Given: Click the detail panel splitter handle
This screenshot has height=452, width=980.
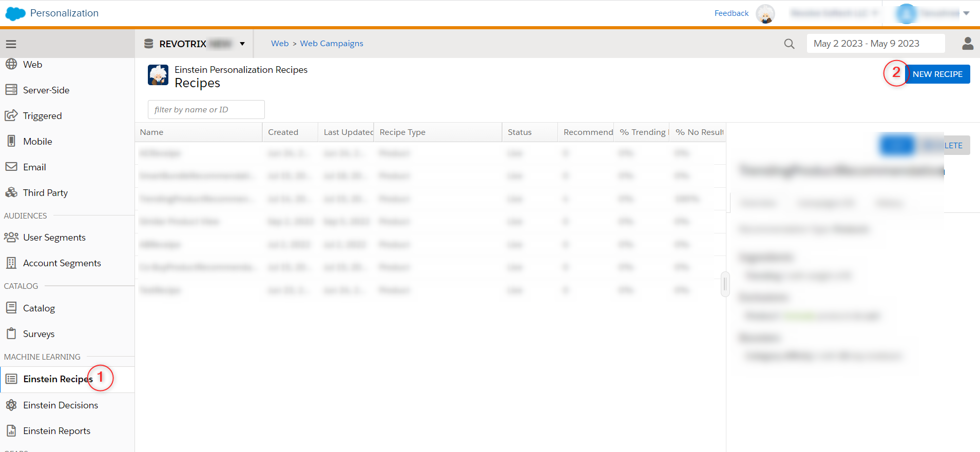Looking at the screenshot, I should click(725, 284).
